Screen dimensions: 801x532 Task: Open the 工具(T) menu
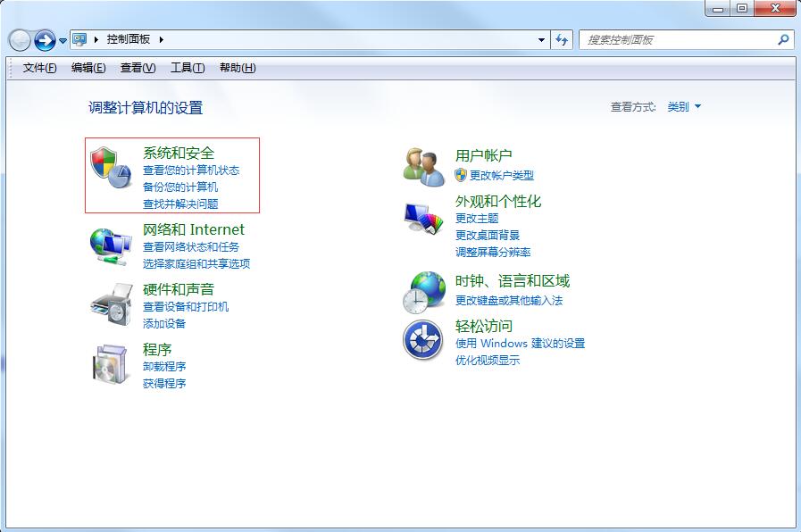pyautogui.click(x=188, y=68)
